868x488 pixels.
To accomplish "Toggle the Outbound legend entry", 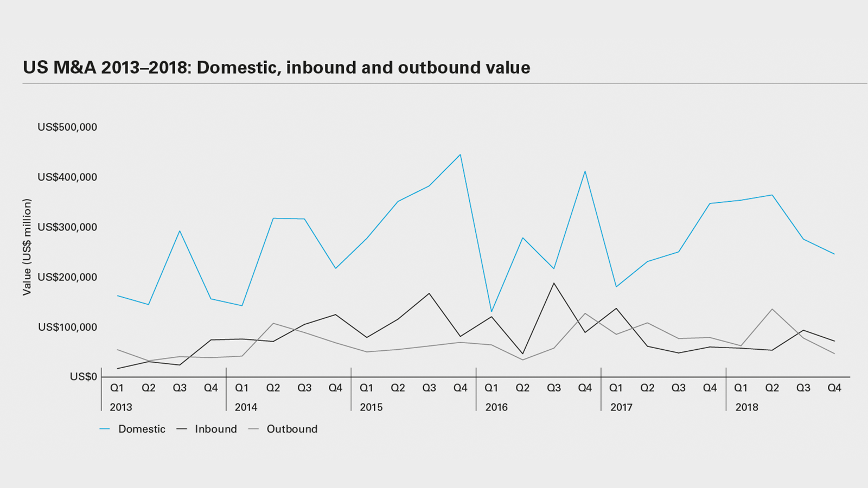I will click(292, 429).
